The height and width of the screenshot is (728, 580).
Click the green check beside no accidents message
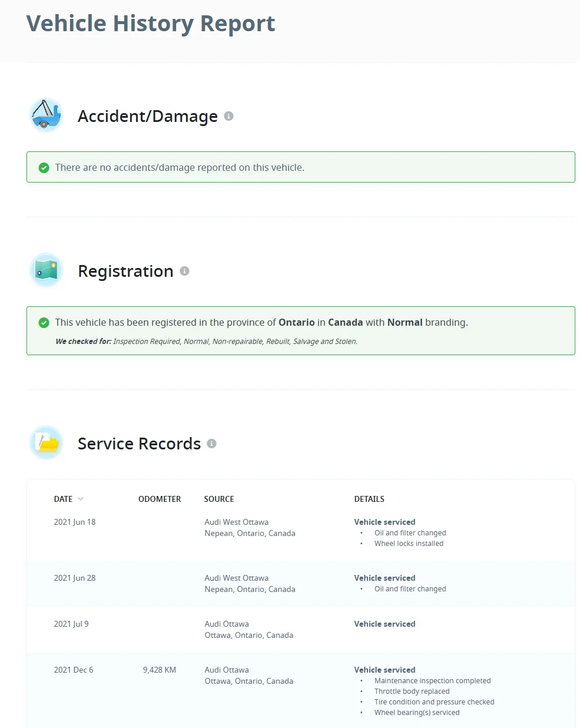(x=44, y=168)
